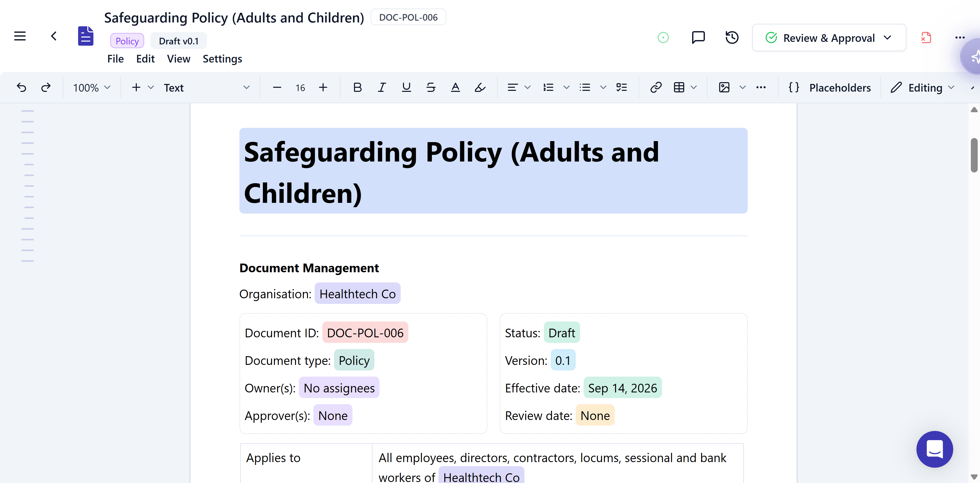Open the hamburger navigation menu

[20, 36]
